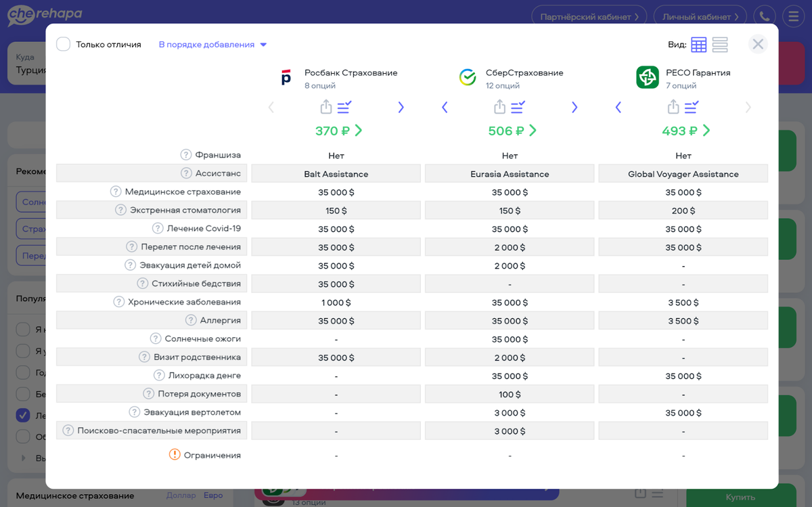This screenshot has height=507, width=812.
Task: Open Партнёрский кабинет in the header
Action: pos(589,16)
